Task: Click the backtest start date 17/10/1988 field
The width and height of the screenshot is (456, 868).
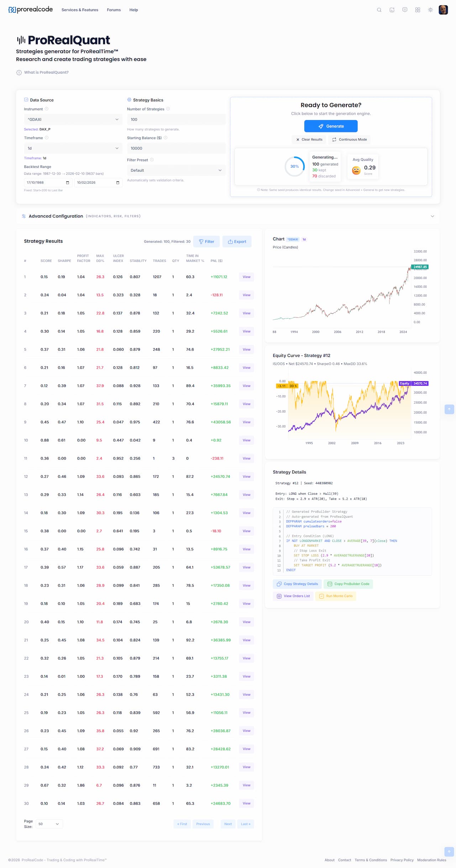Action: (48, 183)
